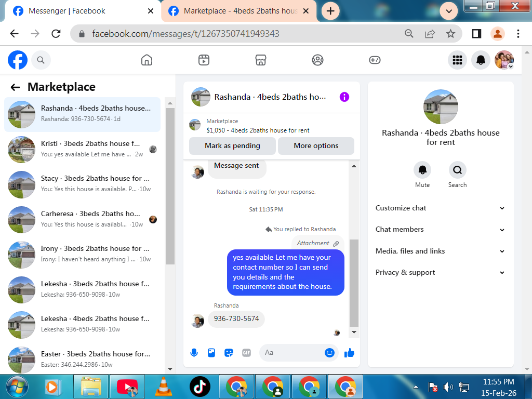Launch TikTok from taskbar
The height and width of the screenshot is (399, 532).
[200, 387]
